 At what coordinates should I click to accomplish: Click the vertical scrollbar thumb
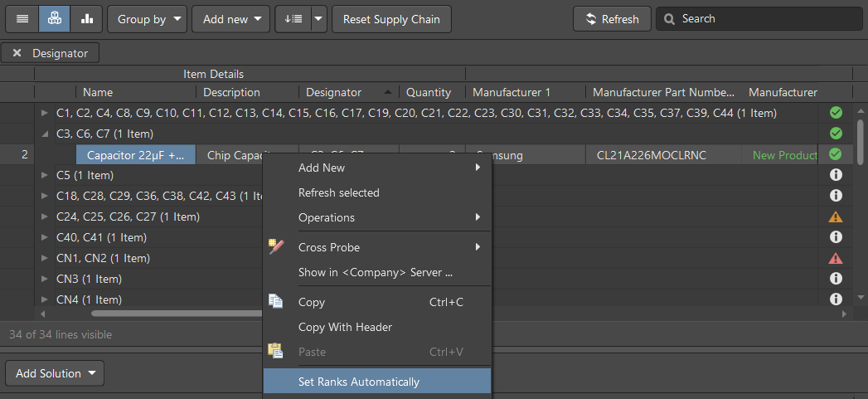click(861, 141)
